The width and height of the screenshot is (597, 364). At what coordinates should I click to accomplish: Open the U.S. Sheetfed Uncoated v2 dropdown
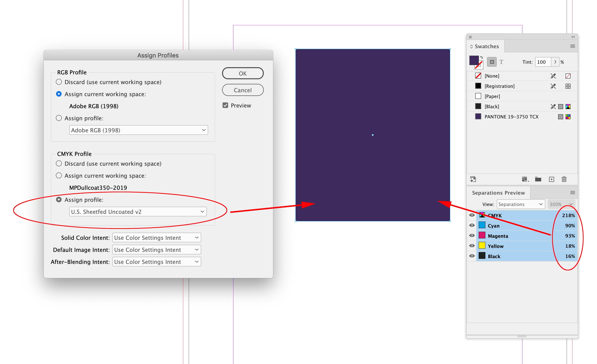138,212
